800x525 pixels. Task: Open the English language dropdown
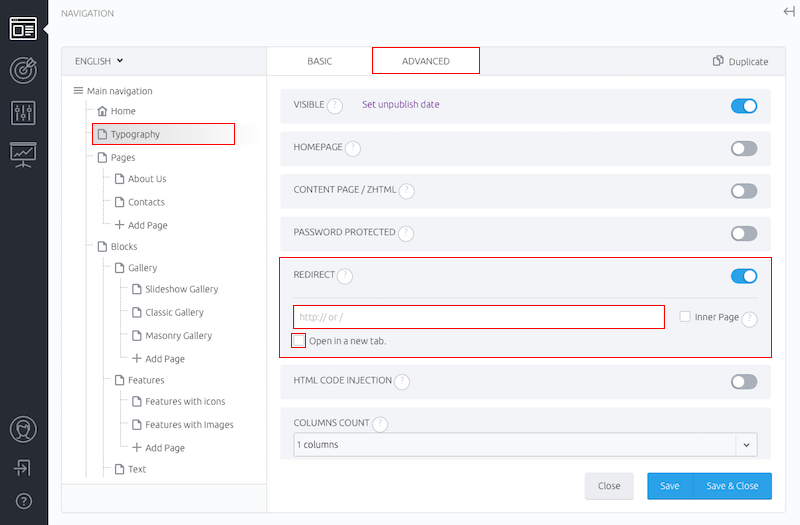tap(99, 61)
